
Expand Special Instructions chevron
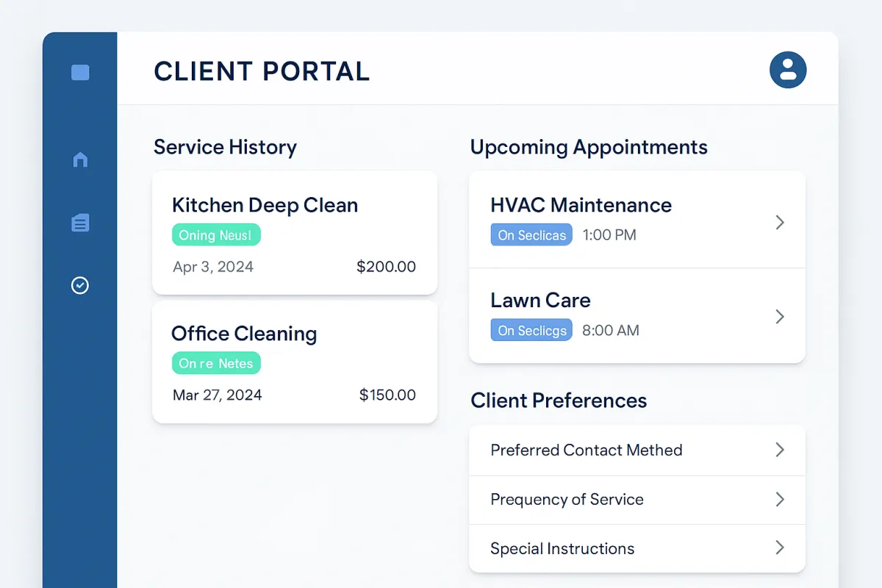click(780, 548)
